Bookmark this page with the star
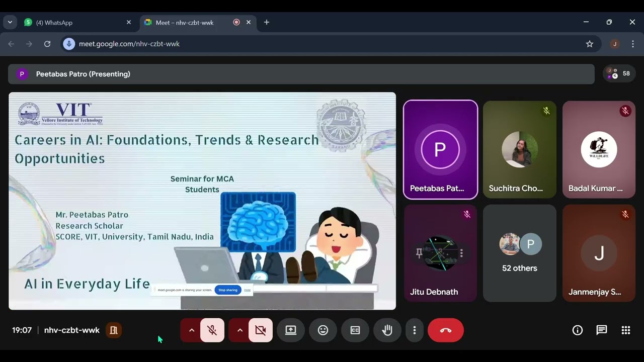Screen dimensions: 644x362 pyautogui.click(x=590, y=44)
